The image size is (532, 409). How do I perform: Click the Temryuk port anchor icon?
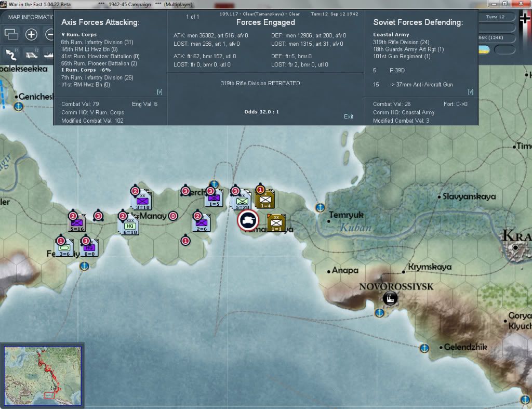coord(320,207)
